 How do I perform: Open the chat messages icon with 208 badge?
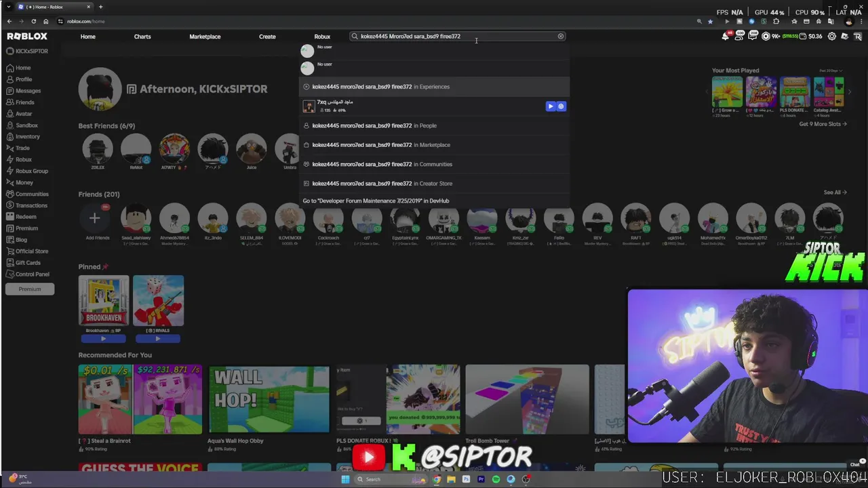[753, 37]
